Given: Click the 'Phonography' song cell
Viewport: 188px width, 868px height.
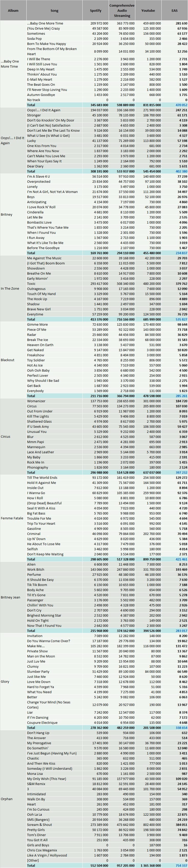Looking at the screenshot, I should 54,467.
